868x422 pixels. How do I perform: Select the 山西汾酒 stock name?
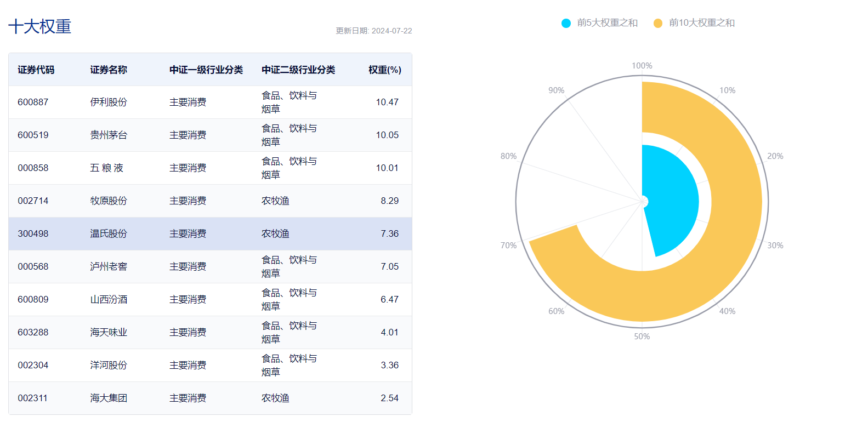pos(109,300)
